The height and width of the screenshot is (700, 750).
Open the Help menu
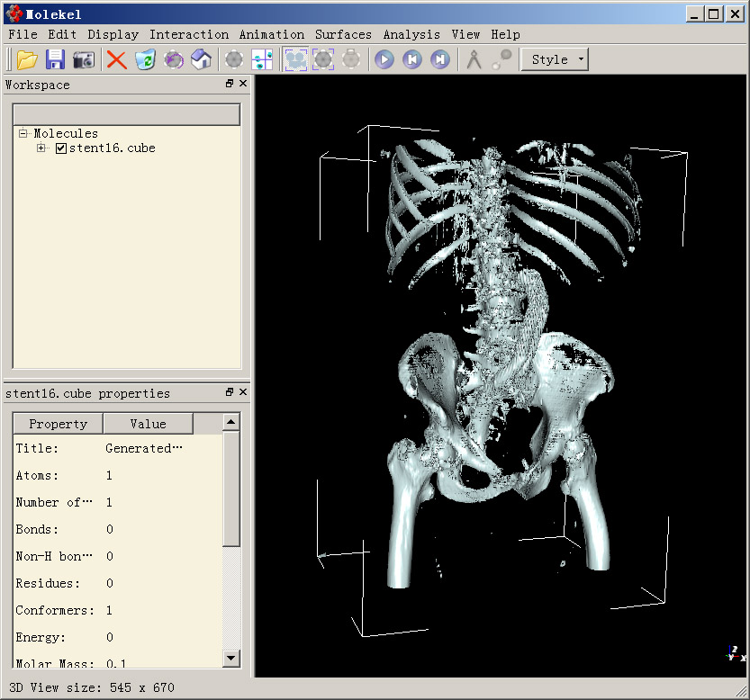point(505,34)
